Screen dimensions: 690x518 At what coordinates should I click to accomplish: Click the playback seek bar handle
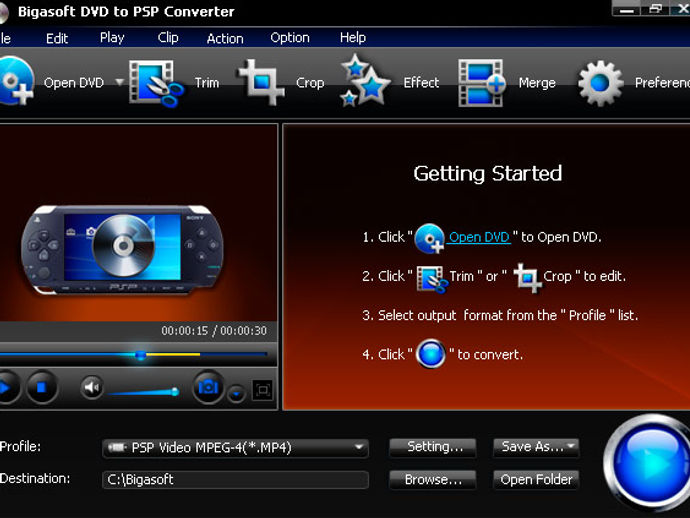tap(140, 354)
